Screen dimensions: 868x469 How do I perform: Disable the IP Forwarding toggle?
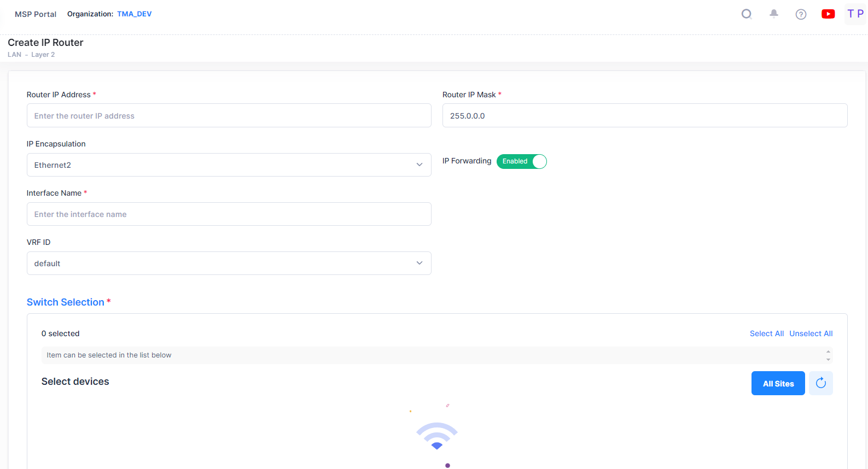[x=521, y=161]
